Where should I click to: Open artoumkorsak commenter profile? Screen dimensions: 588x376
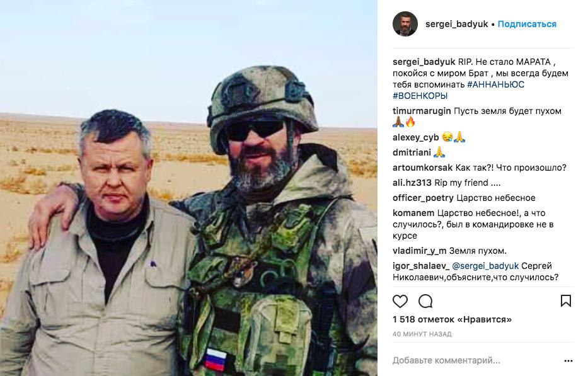tap(423, 168)
